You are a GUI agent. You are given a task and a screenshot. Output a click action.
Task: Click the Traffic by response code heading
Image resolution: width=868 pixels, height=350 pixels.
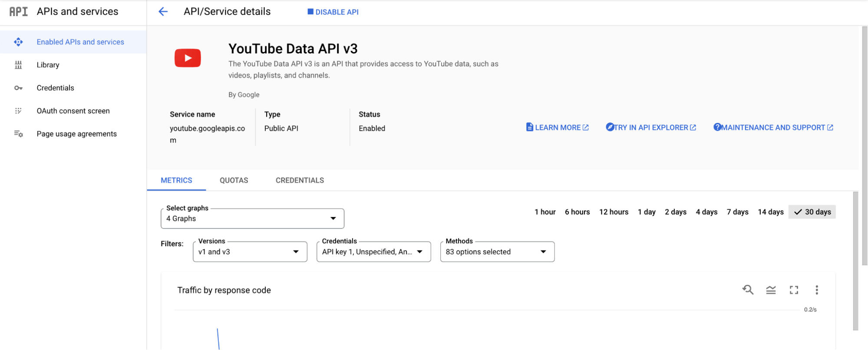pos(224,290)
